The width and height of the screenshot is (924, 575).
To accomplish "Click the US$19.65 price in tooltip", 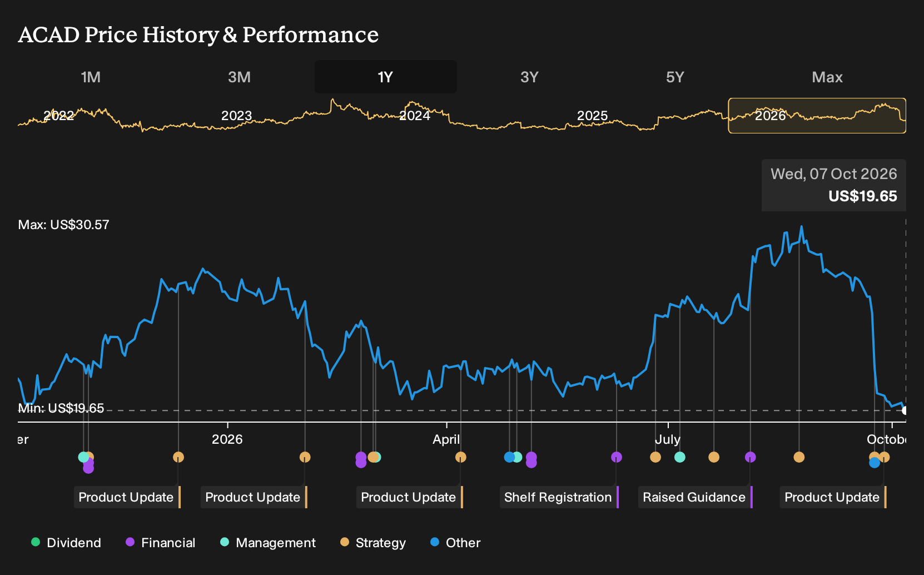I will coord(863,196).
